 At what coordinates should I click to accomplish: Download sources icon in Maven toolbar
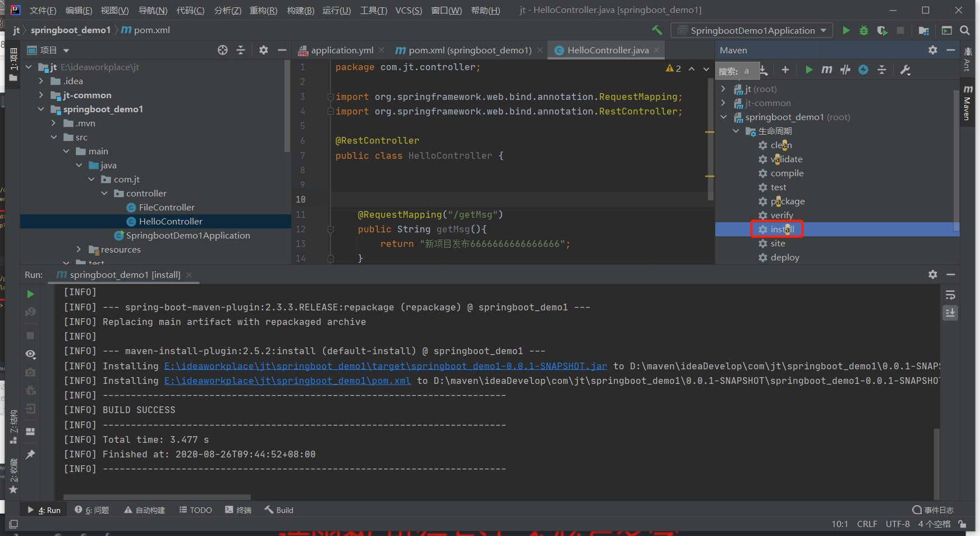[x=764, y=70]
